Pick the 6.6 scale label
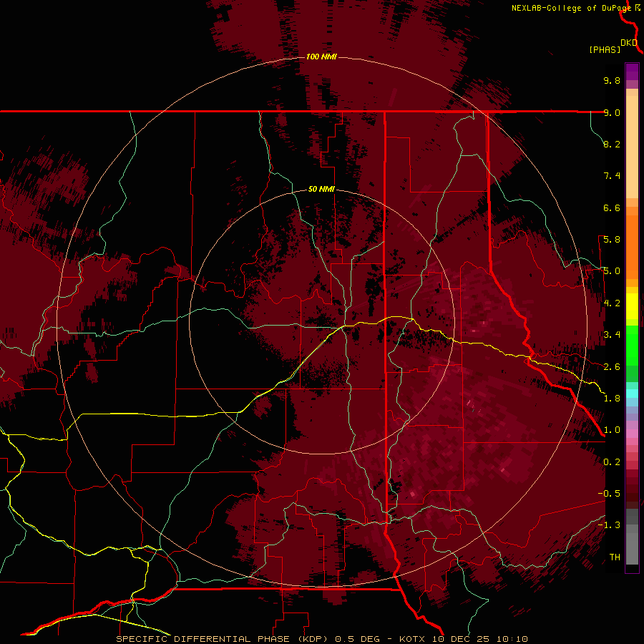The width and height of the screenshot is (644, 644). click(x=612, y=208)
